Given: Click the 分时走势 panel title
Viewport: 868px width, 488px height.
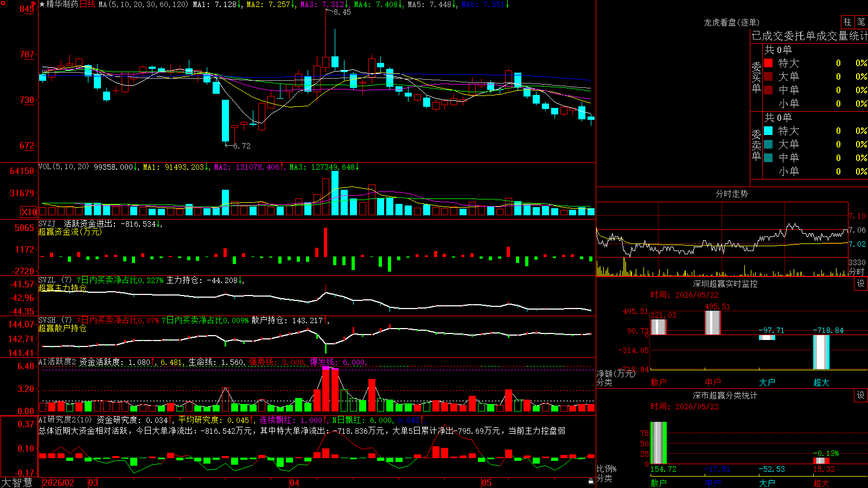Looking at the screenshot, I should pos(731,194).
